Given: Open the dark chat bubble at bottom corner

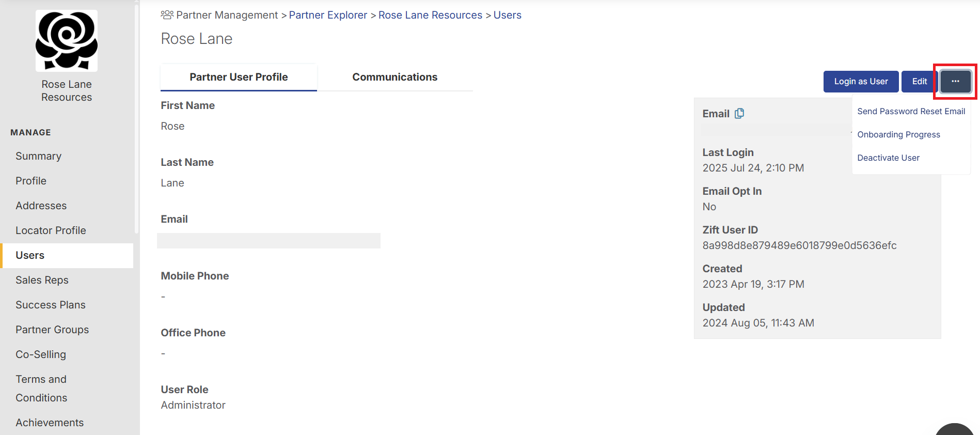Looking at the screenshot, I should [954, 429].
